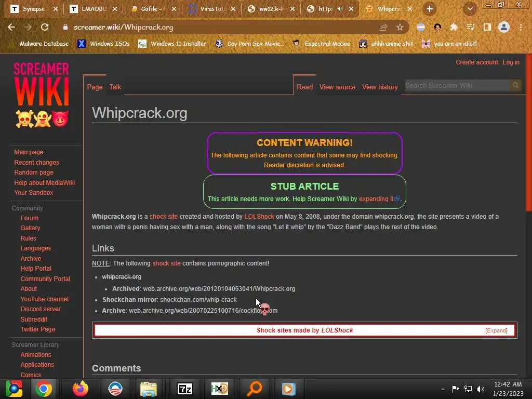The width and height of the screenshot is (532, 399).
Task: Click the Create account link
Action: click(x=477, y=62)
